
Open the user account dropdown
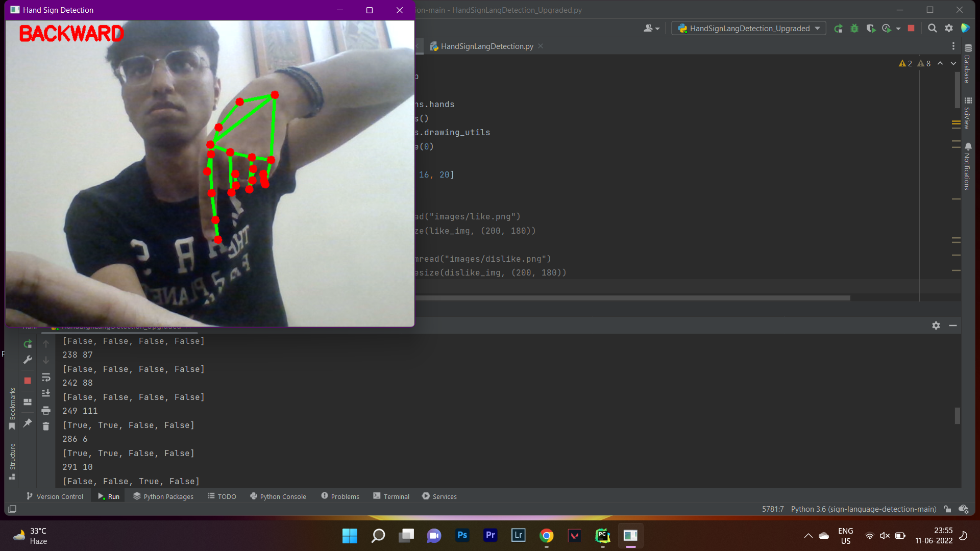(x=652, y=28)
